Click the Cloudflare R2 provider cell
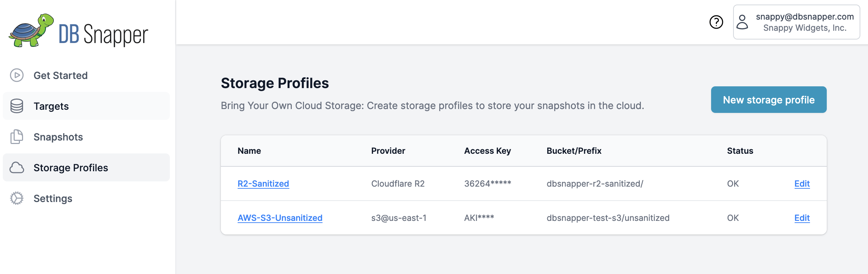 pos(398,183)
